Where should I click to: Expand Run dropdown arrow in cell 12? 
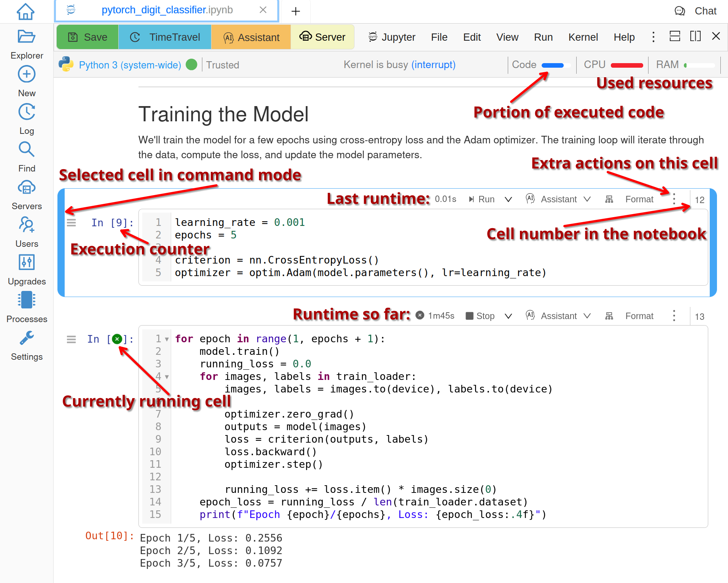pyautogui.click(x=508, y=199)
